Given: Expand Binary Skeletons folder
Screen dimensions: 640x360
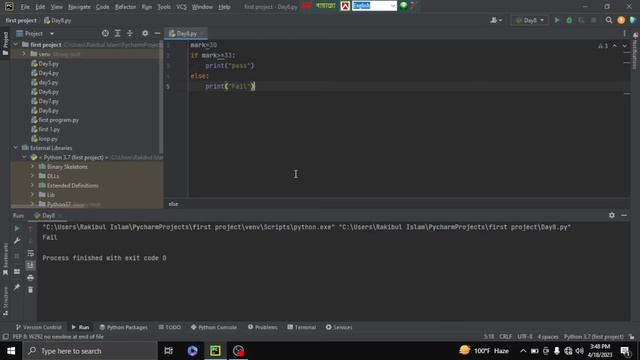Looking at the screenshot, I should (x=33, y=167).
